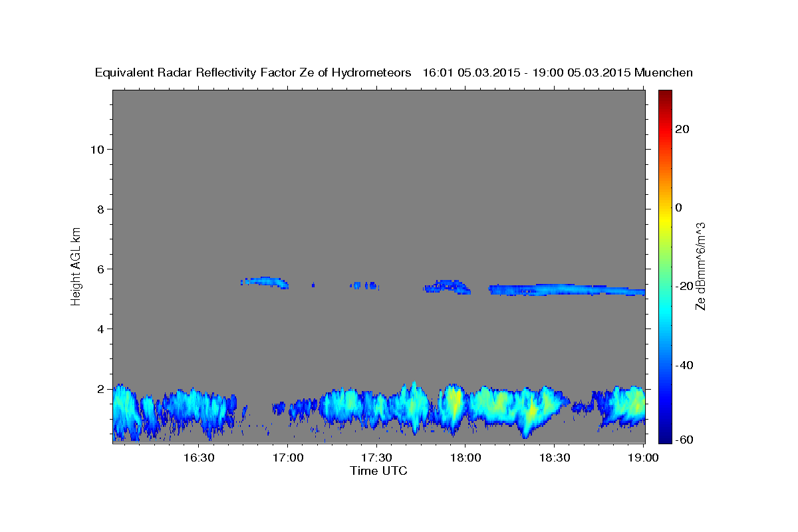Click the colorbar value '20'
The width and height of the screenshot is (798, 532).
coord(682,129)
